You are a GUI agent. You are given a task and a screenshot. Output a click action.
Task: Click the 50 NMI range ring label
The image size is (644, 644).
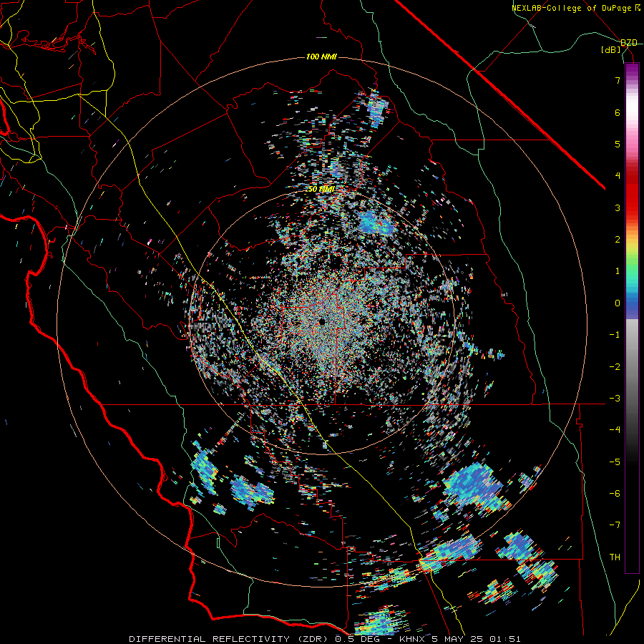pos(321,189)
